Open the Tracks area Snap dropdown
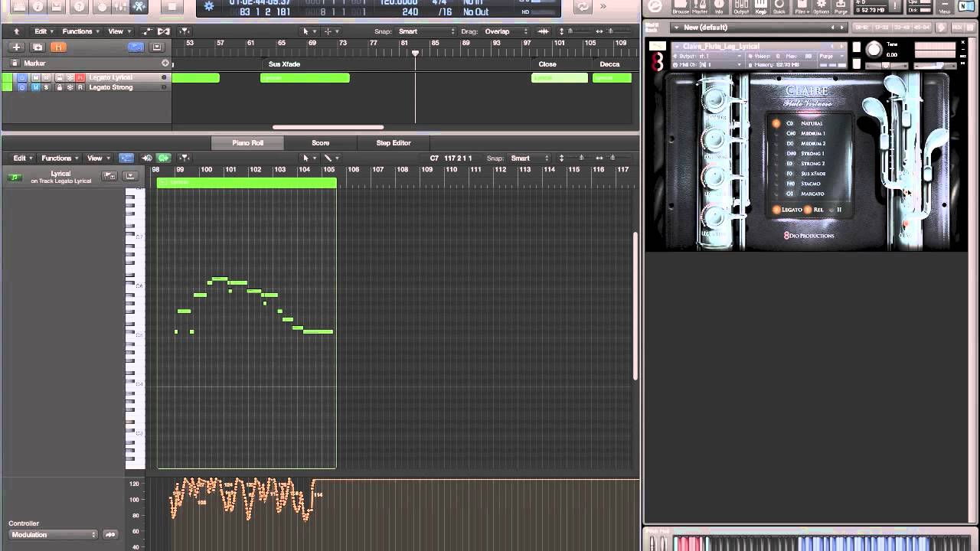 pyautogui.click(x=427, y=31)
